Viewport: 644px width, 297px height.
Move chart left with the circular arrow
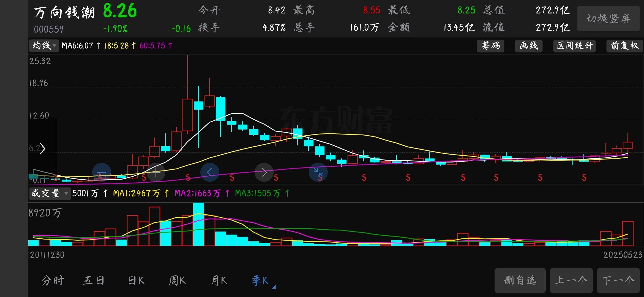tap(210, 172)
